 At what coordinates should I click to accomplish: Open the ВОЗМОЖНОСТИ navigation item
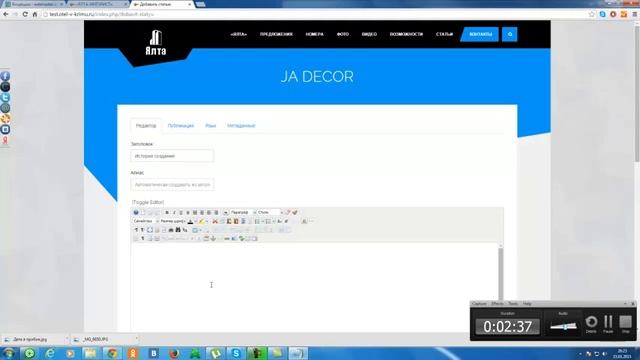coord(406,34)
